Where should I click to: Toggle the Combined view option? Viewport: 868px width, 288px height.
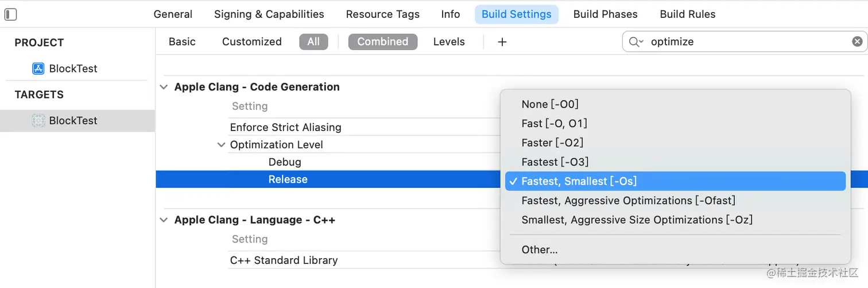(x=382, y=41)
